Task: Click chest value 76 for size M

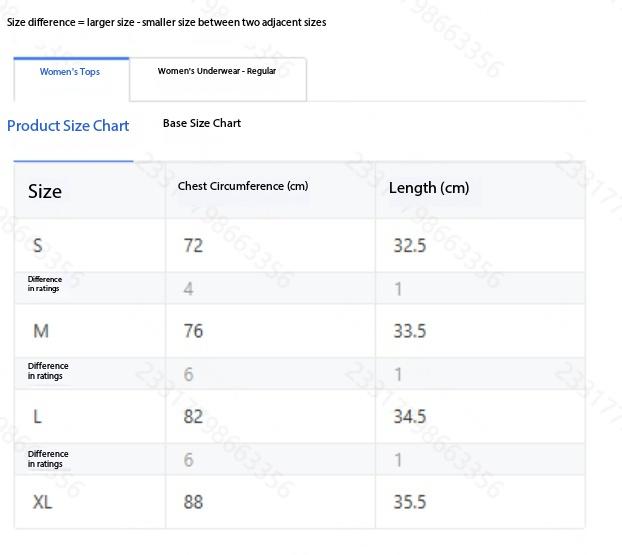Action: [193, 331]
